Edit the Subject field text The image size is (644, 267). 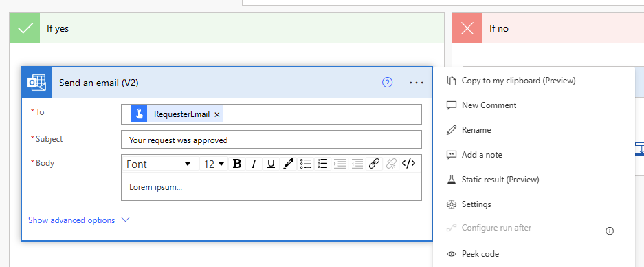click(271, 140)
